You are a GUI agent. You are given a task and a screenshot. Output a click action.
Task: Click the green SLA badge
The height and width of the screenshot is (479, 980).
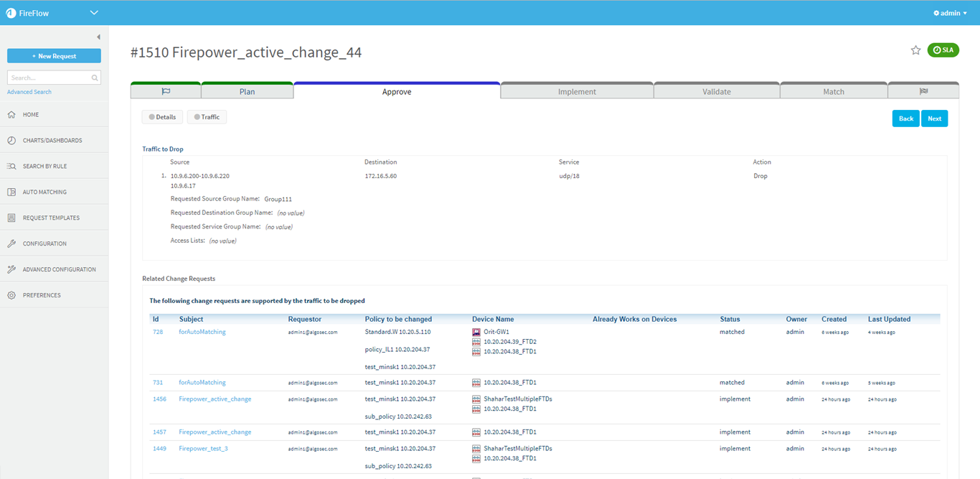[x=943, y=50]
